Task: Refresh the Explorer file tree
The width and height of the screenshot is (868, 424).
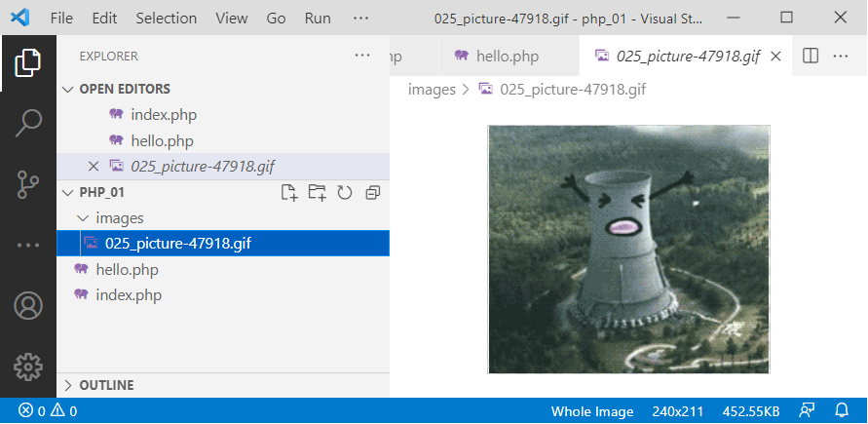Action: 344,193
